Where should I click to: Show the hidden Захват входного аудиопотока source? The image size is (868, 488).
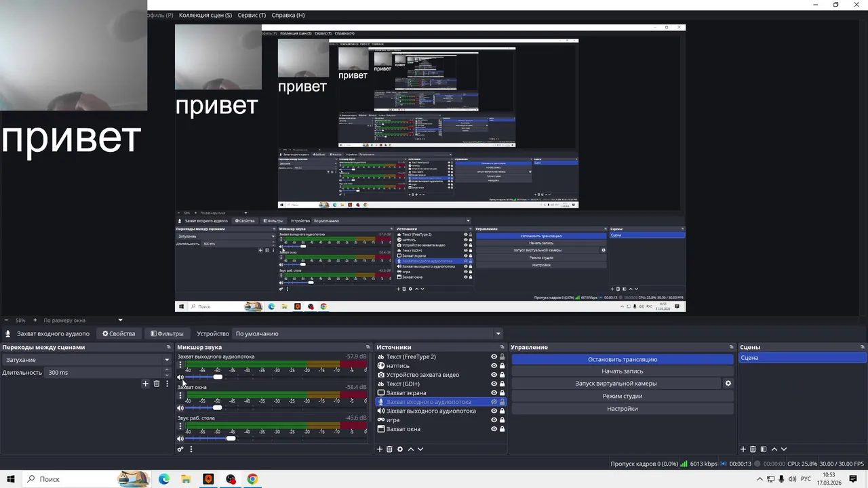[494, 402]
